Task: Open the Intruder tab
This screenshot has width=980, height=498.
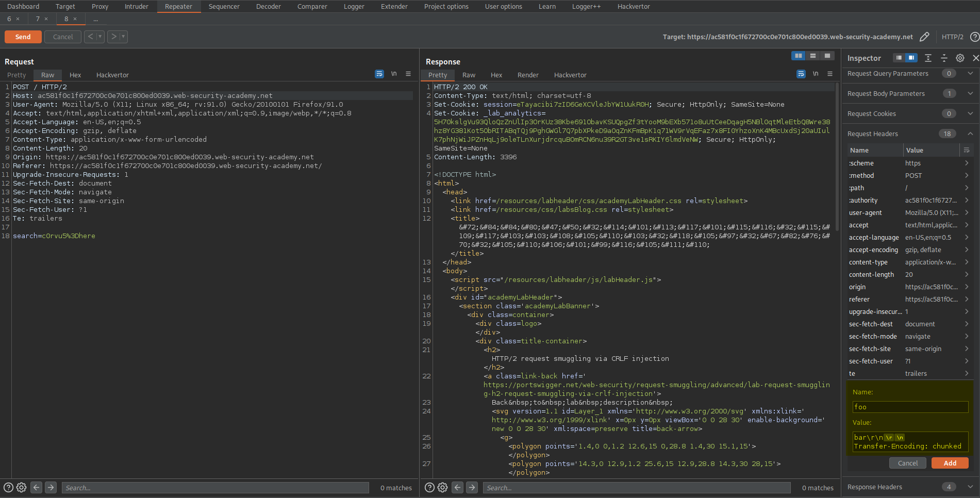Action: tap(137, 6)
